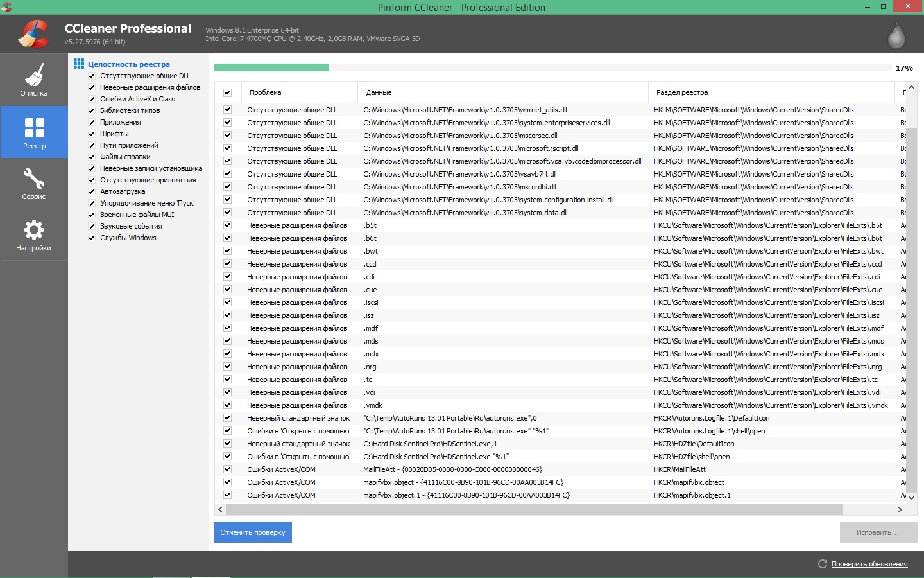
Task: Select the .b5t extension row
Action: [560, 225]
